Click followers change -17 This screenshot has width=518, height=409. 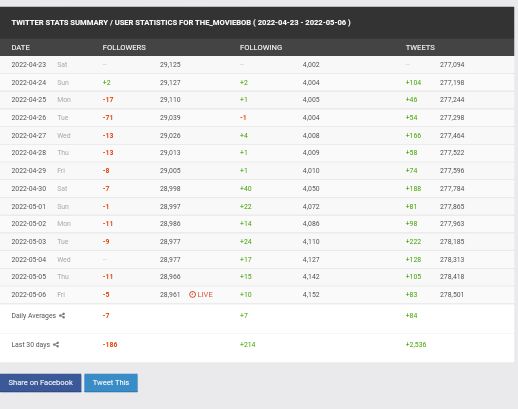click(108, 100)
